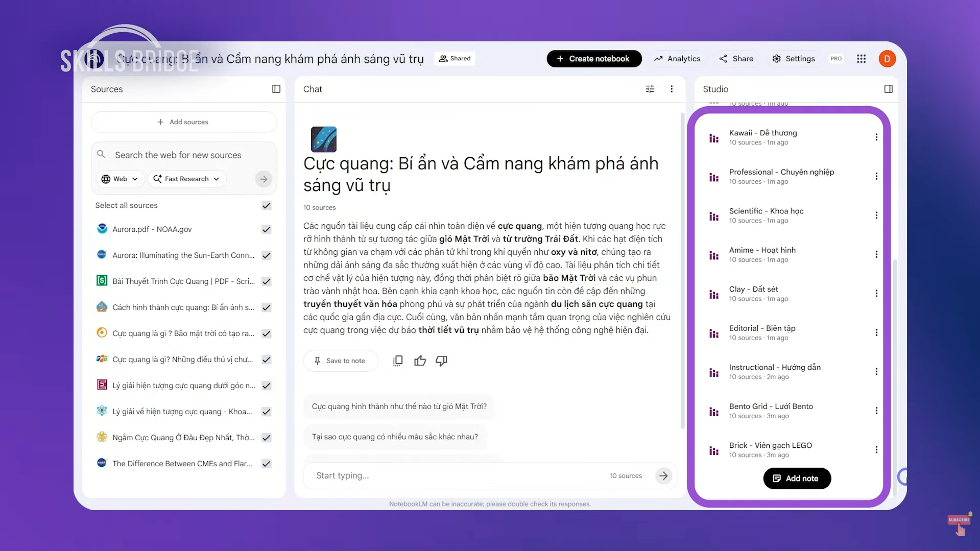Open the profile avatar menu
This screenshot has height=551, width=980.
[x=887, y=58]
